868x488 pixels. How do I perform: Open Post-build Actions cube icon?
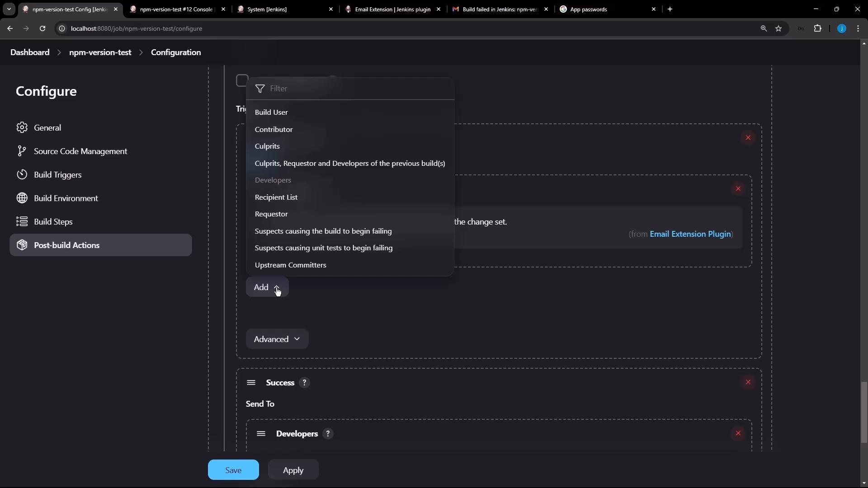(x=22, y=245)
